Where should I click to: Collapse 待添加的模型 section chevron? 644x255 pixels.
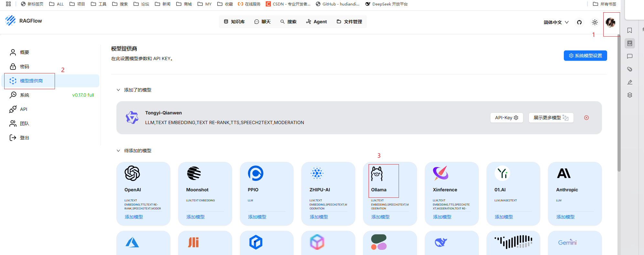[x=118, y=151]
